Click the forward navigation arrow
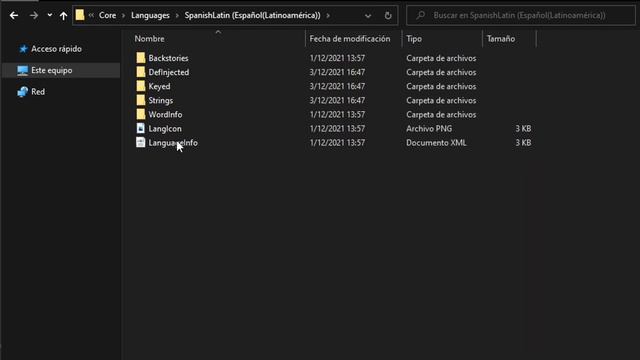The image size is (640, 360). click(34, 16)
